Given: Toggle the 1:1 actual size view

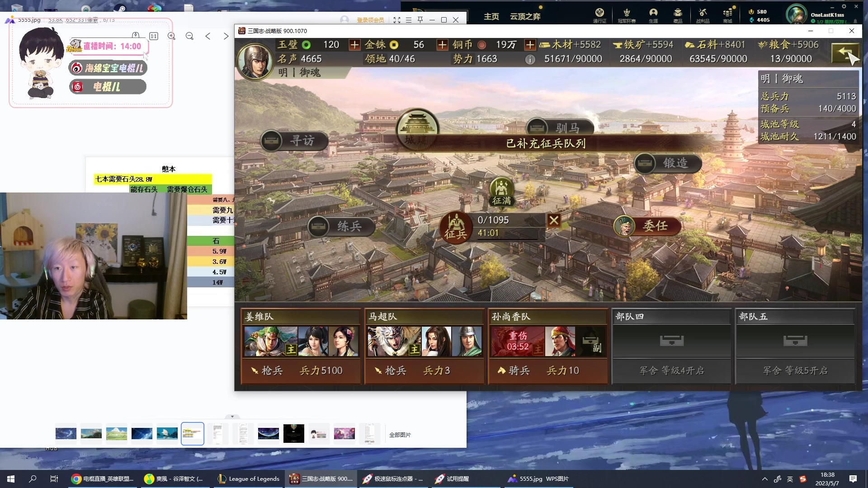Looking at the screenshot, I should point(154,36).
